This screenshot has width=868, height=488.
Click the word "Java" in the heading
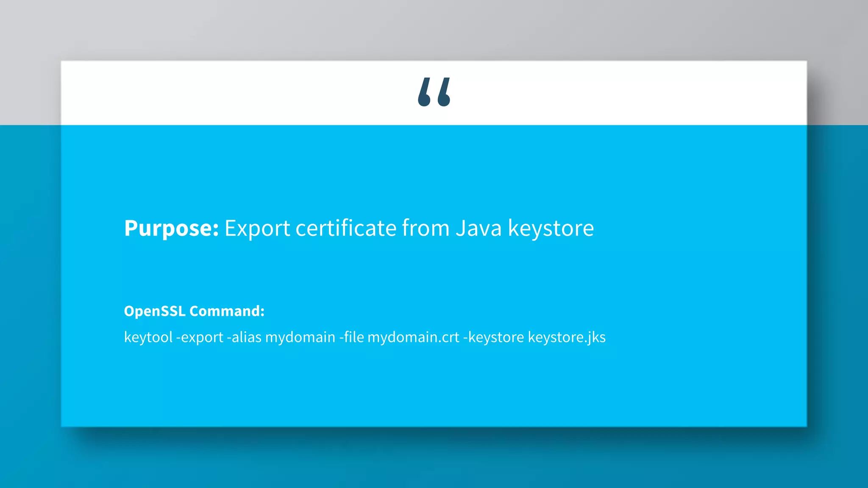coord(479,228)
